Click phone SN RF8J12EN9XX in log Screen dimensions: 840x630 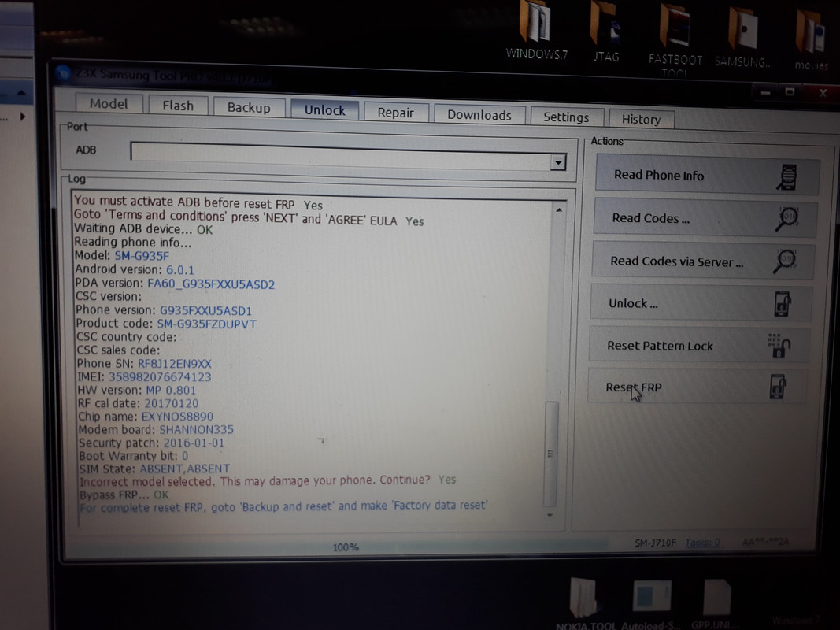(174, 364)
